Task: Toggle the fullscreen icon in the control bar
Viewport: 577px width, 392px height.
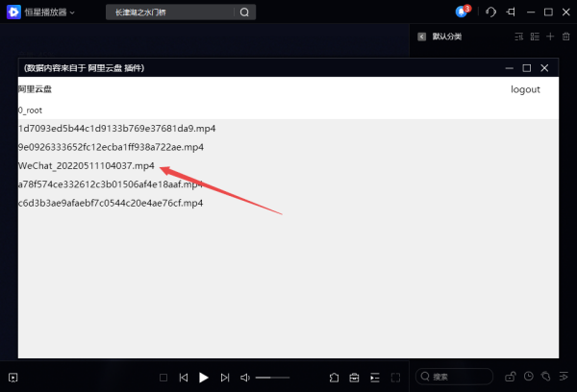Action: click(x=395, y=378)
